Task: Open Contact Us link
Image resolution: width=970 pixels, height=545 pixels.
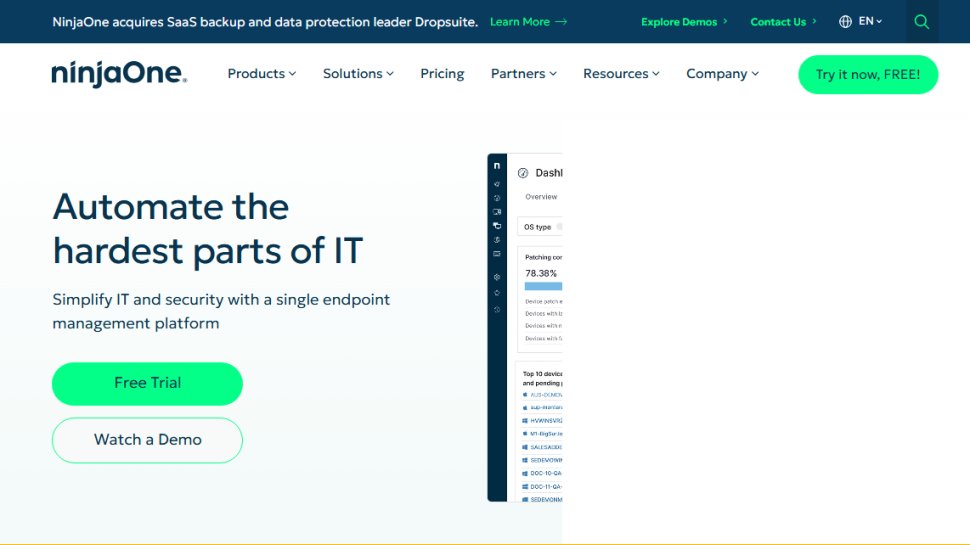Action: 783,22
